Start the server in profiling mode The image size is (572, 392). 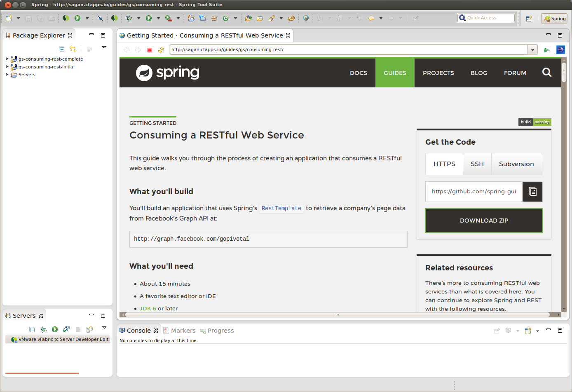pyautogui.click(x=66, y=329)
